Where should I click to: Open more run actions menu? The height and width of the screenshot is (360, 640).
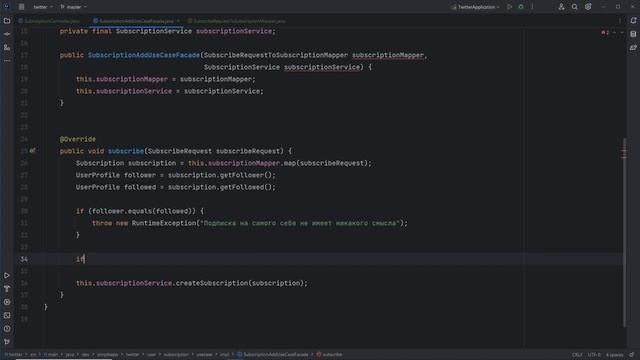532,7
